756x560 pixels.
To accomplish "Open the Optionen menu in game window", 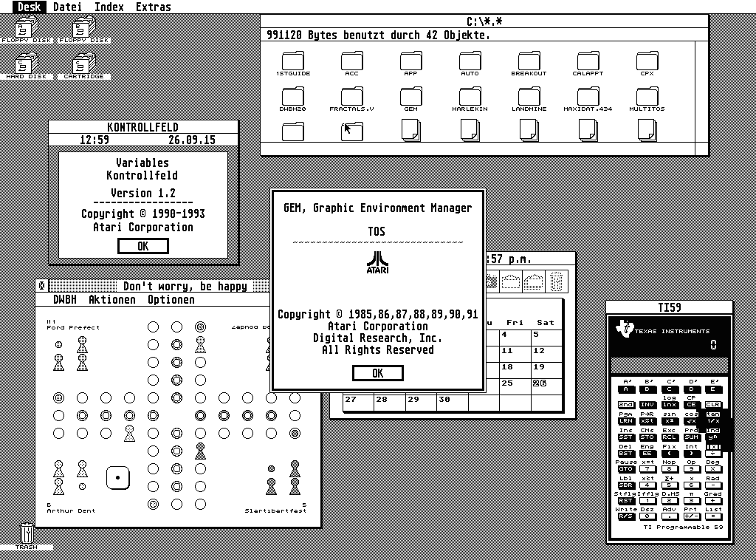I will pos(171,299).
